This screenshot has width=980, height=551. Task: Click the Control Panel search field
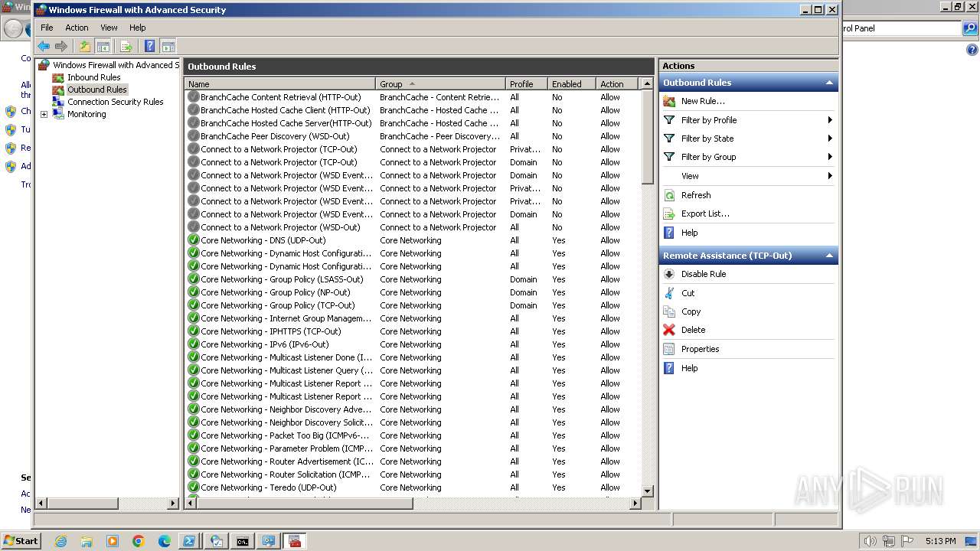[900, 28]
